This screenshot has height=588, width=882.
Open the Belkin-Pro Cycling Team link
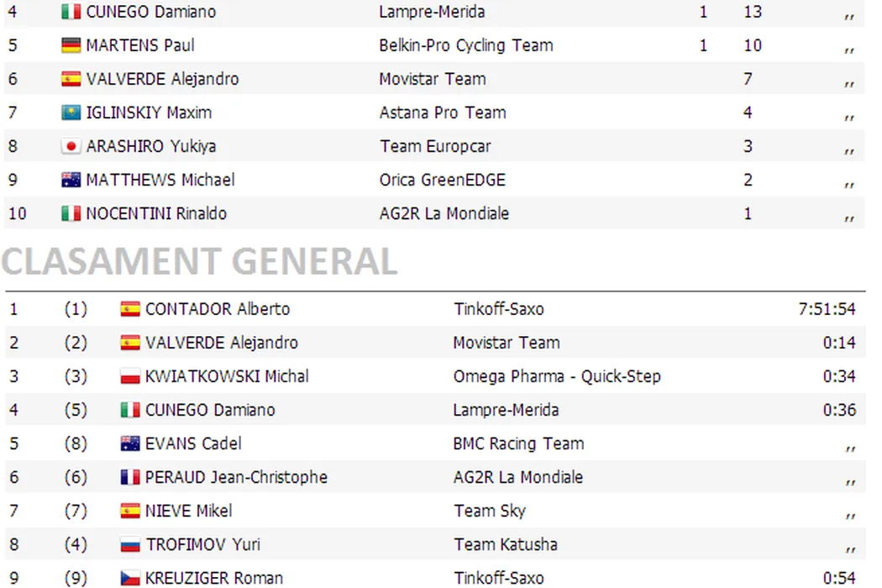[x=465, y=45]
